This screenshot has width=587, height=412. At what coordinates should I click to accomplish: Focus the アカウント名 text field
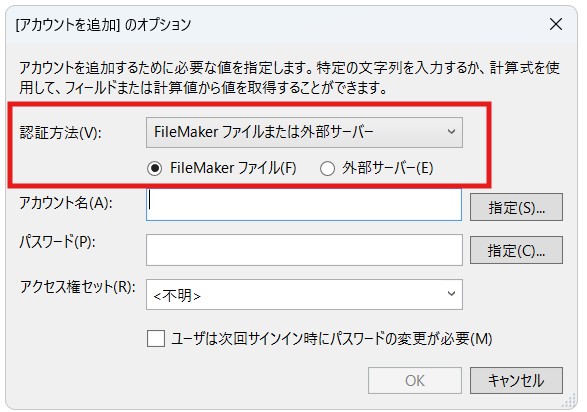[x=304, y=204]
